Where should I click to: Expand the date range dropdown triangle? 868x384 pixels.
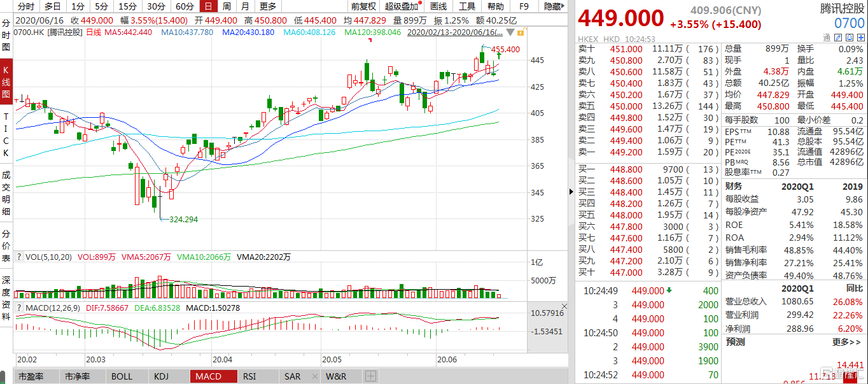510,32
